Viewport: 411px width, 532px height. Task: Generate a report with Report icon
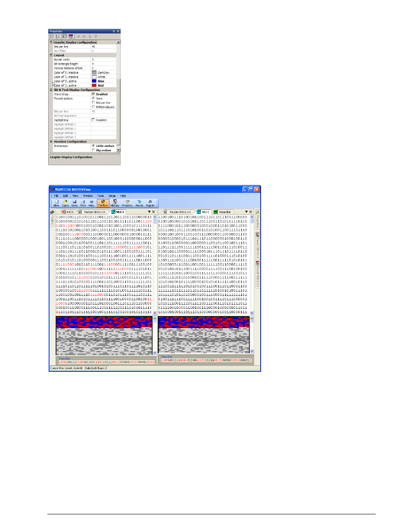click(x=150, y=203)
